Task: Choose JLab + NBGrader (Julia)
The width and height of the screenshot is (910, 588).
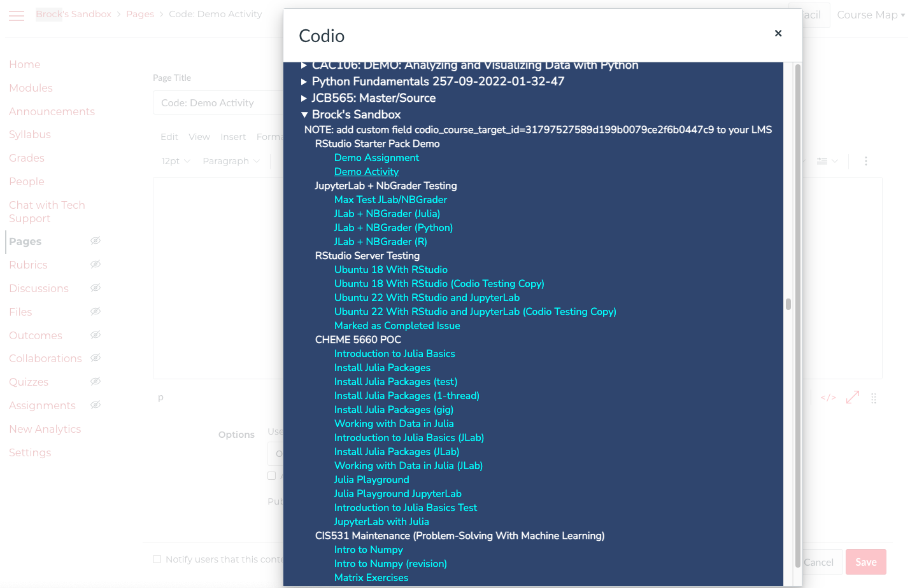Action: (x=387, y=214)
